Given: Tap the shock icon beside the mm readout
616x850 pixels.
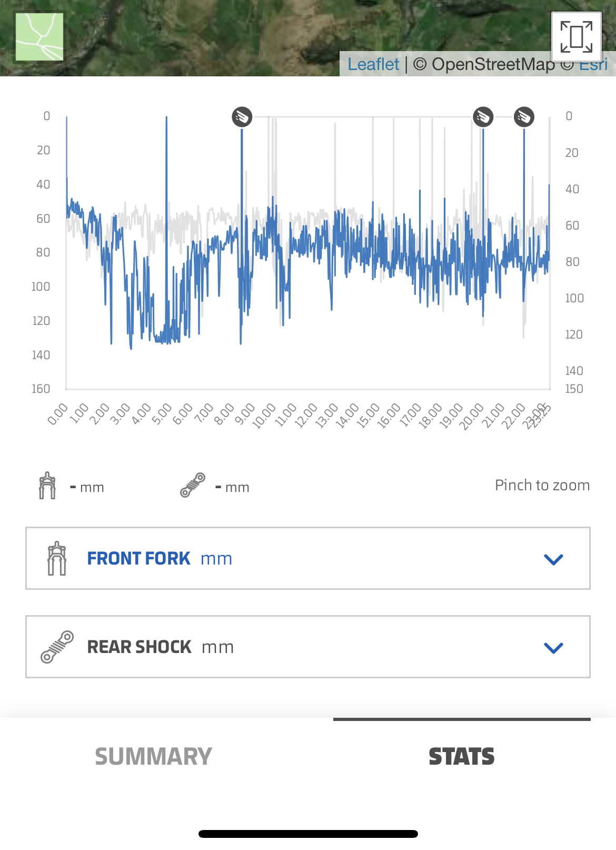Looking at the screenshot, I should (193, 485).
